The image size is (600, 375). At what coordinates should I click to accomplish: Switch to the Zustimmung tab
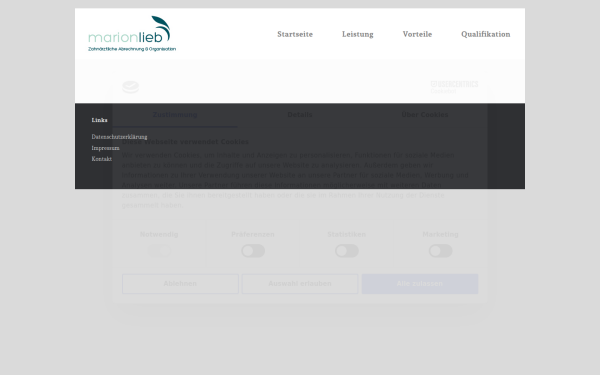click(x=175, y=115)
